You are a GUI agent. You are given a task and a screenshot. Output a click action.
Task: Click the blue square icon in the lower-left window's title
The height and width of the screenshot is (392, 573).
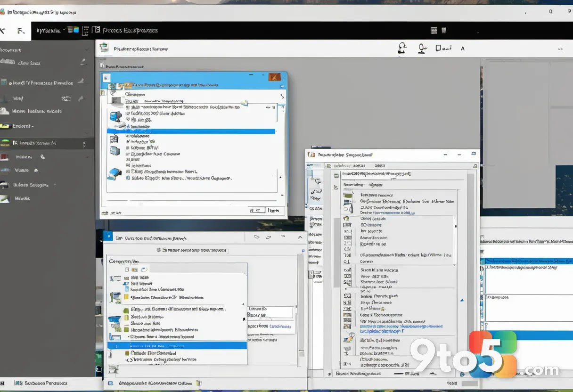click(x=108, y=237)
